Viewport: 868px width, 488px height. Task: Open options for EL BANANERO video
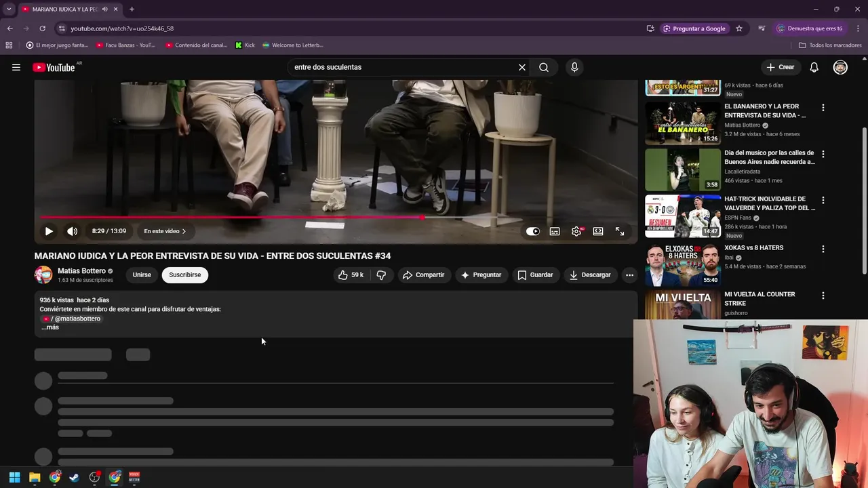pyautogui.click(x=823, y=108)
